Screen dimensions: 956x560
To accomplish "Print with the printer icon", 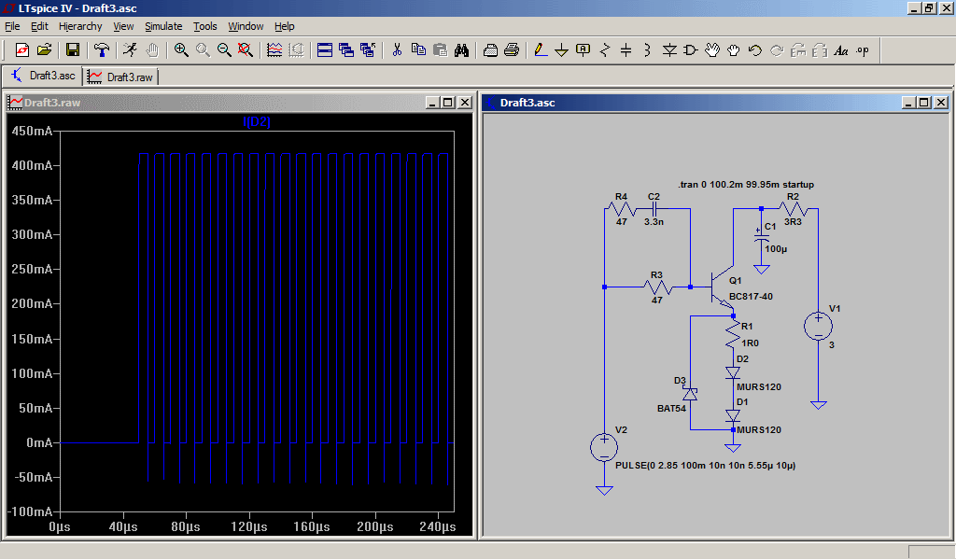I will click(x=512, y=50).
